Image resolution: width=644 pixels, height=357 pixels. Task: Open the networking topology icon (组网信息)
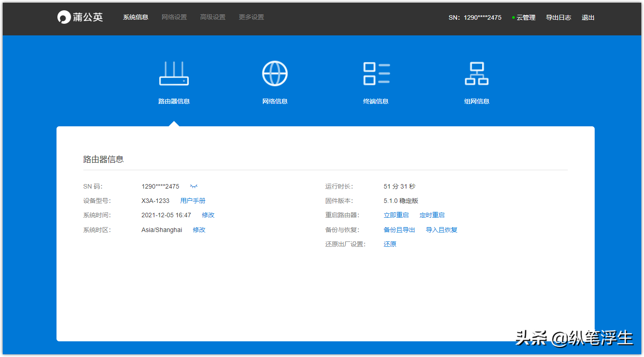[477, 74]
